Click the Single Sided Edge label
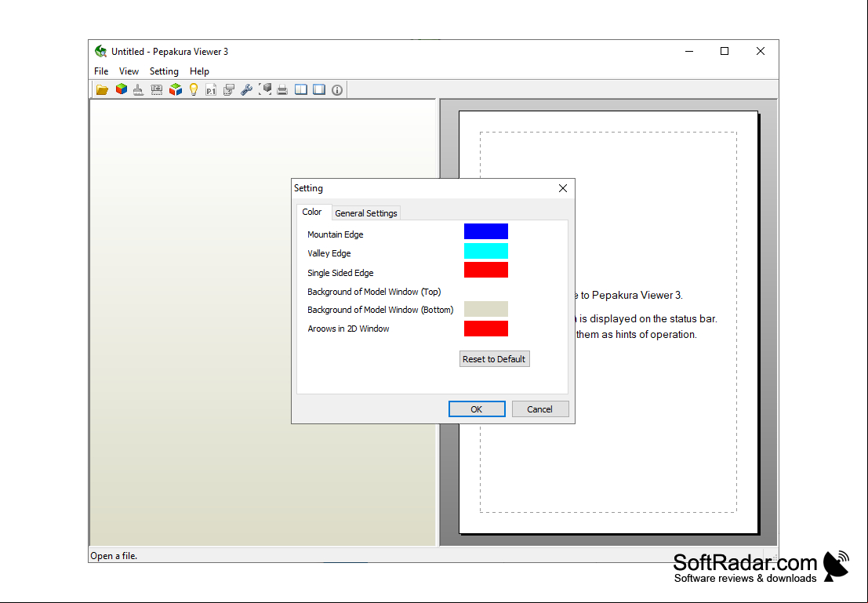This screenshot has width=868, height=603. (340, 272)
